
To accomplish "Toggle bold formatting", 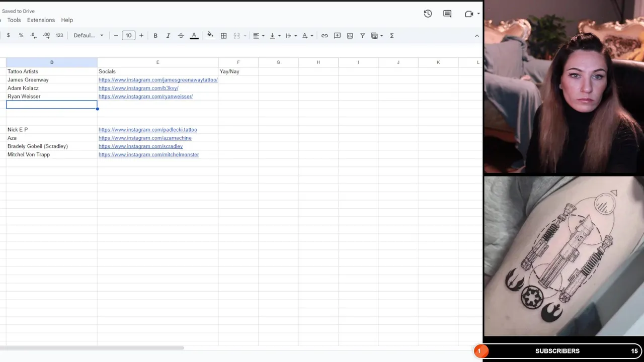I will 155,36.
